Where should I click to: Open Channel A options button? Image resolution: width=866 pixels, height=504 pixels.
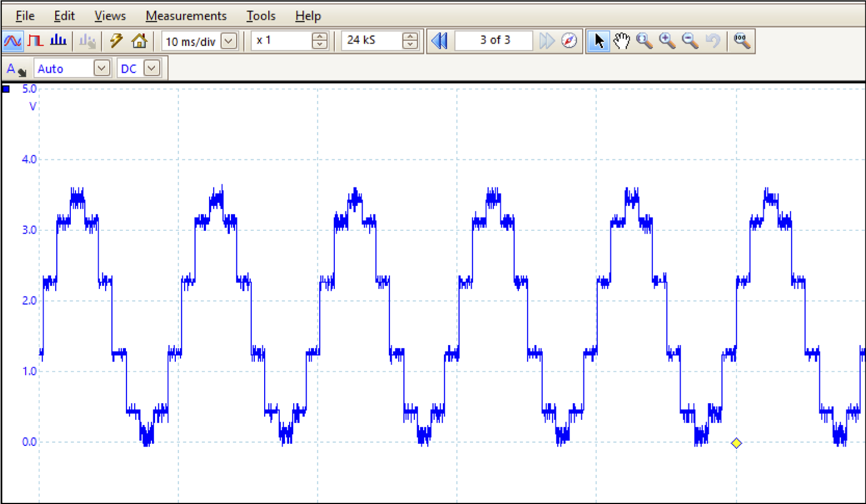(x=16, y=69)
